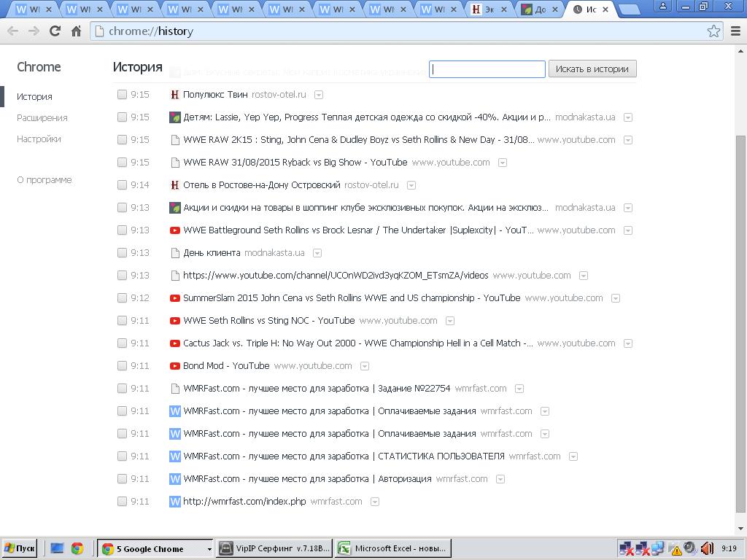Select checkbox for WWE RAW 31/08/2015 Ryback entry
Image resolution: width=747 pixels, height=560 pixels.
click(x=122, y=163)
